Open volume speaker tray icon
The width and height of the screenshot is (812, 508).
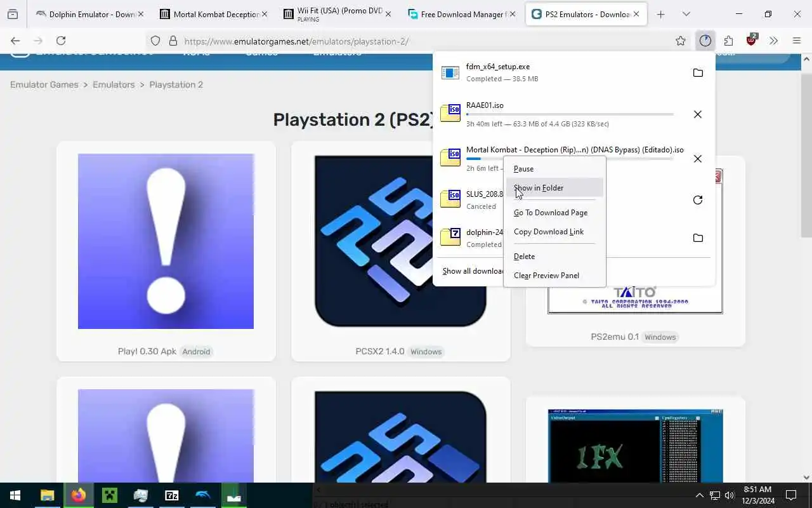730,495
